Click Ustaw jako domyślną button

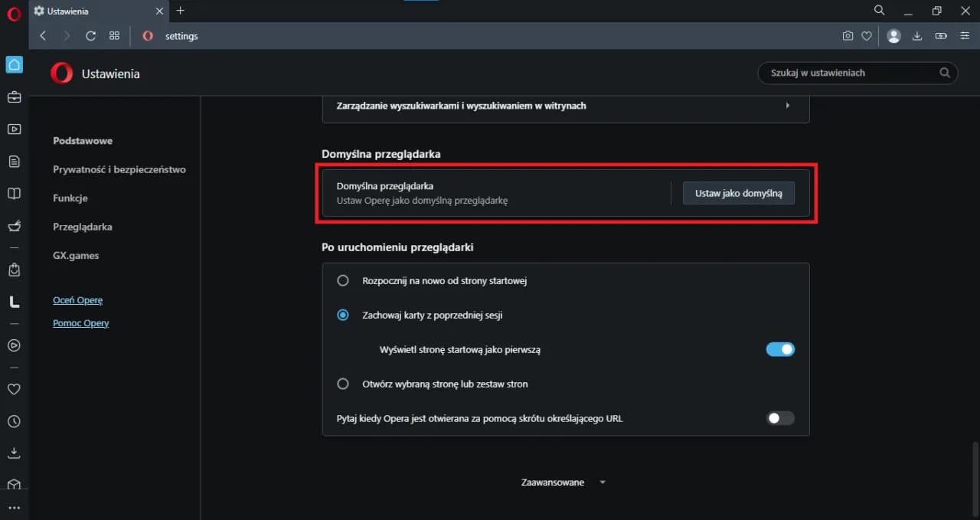point(738,193)
